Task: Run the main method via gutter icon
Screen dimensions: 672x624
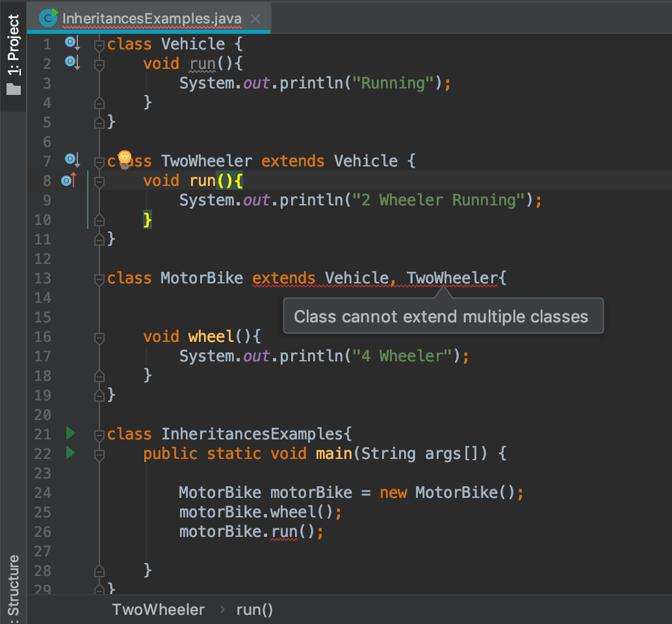Action: click(x=70, y=453)
